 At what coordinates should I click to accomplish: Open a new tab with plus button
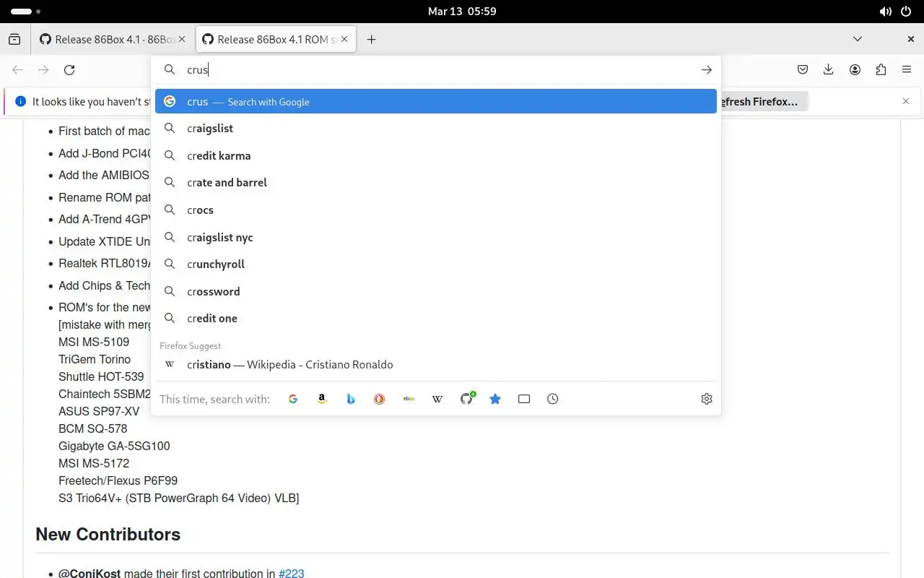[x=371, y=40]
